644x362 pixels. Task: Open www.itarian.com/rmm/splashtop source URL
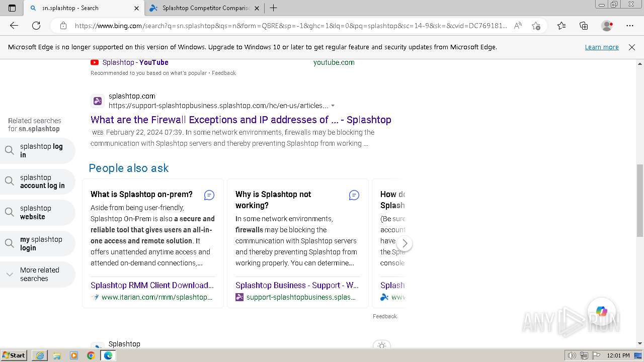tap(157, 297)
